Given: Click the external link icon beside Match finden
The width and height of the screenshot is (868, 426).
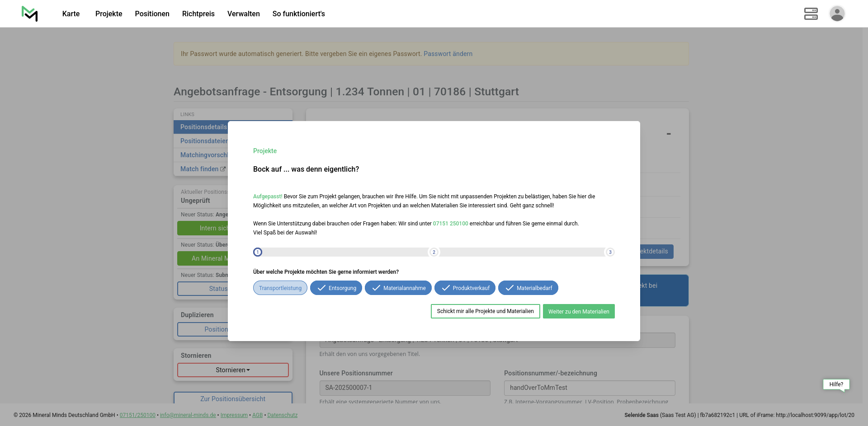Looking at the screenshot, I should pyautogui.click(x=223, y=169).
